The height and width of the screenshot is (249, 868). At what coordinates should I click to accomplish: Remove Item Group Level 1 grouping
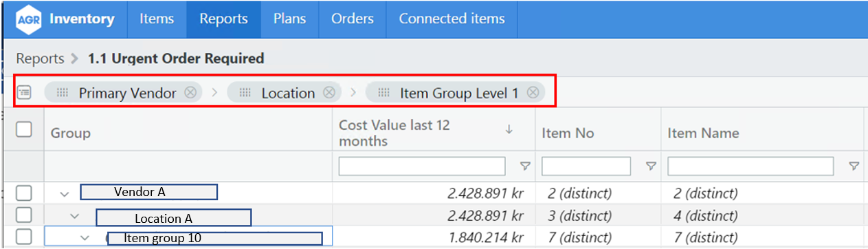click(533, 93)
